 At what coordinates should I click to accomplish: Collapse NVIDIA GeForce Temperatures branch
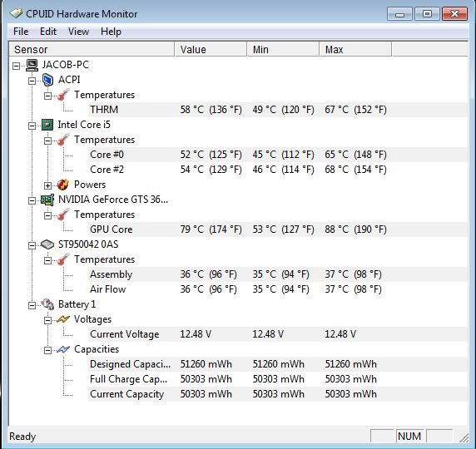[x=47, y=215]
